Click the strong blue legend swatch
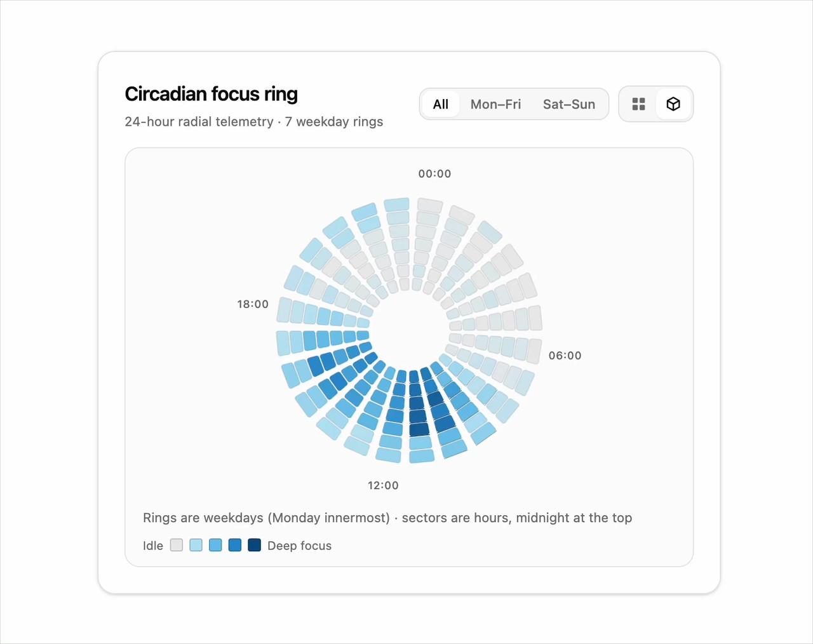 (x=235, y=545)
